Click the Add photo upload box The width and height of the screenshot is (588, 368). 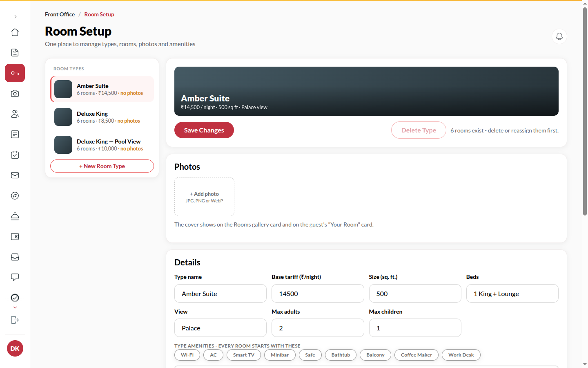click(x=204, y=197)
